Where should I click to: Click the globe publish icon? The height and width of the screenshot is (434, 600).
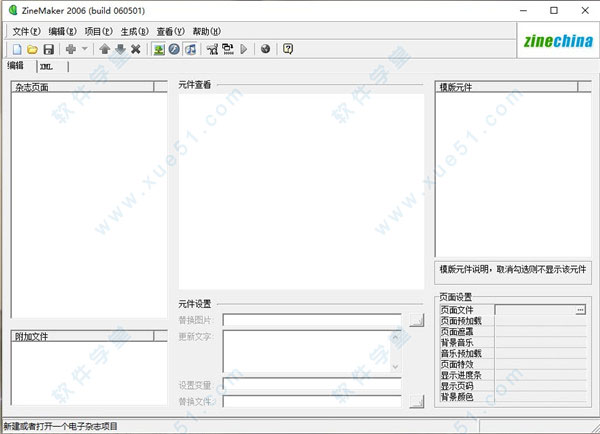point(265,49)
